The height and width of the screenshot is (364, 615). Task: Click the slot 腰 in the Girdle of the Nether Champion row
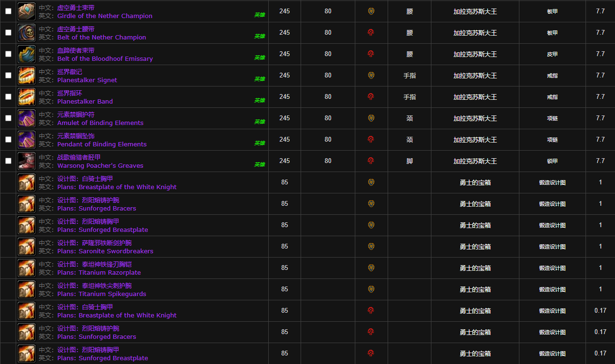click(x=410, y=11)
